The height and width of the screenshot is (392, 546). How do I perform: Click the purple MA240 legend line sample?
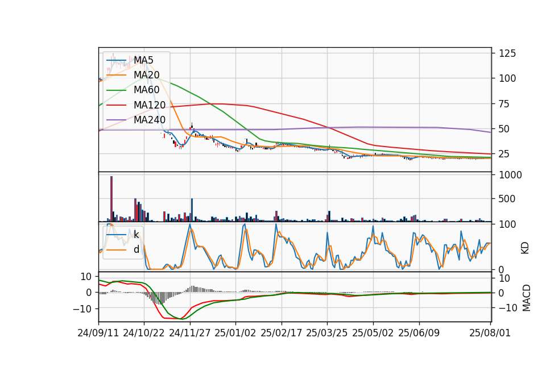click(x=116, y=120)
